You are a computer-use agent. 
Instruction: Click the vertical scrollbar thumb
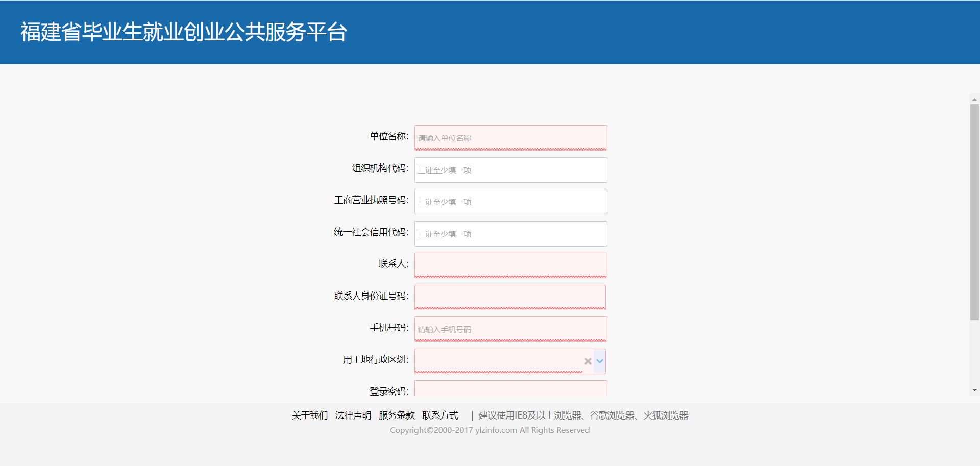974,212
